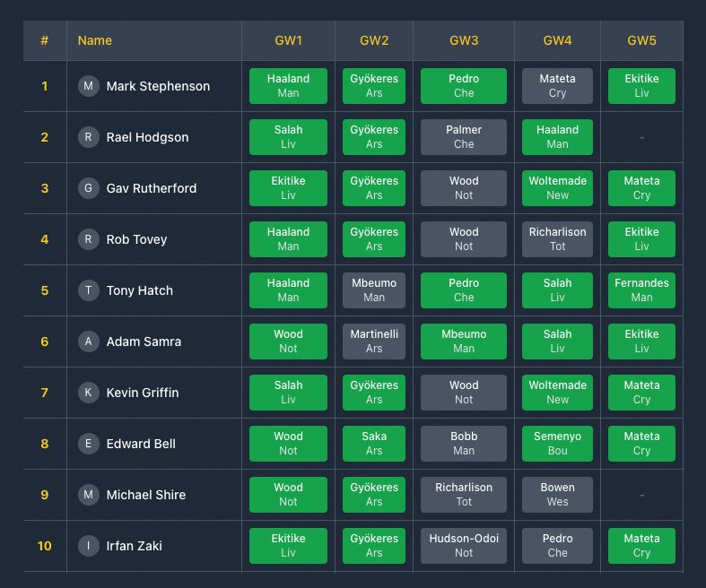This screenshot has height=588, width=706.
Task: Click Edward Bell's Saka Ars pick
Action: point(374,444)
